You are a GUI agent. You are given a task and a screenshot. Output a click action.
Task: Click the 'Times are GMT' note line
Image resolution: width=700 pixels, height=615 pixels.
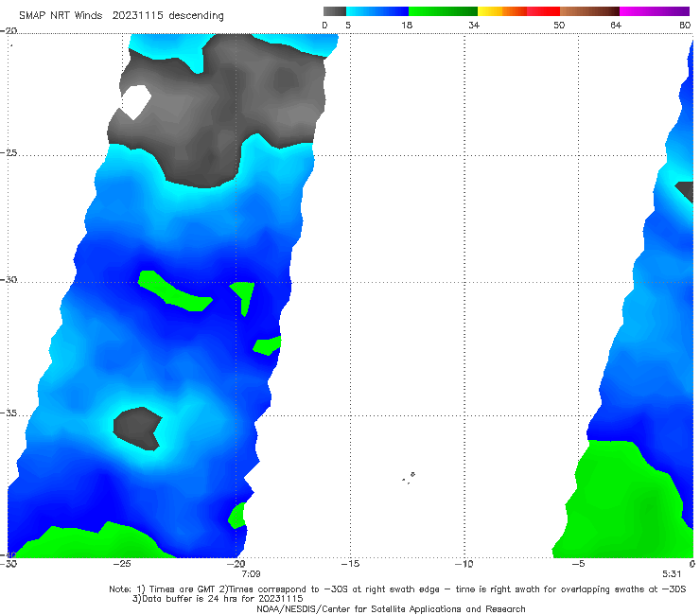pos(397,589)
